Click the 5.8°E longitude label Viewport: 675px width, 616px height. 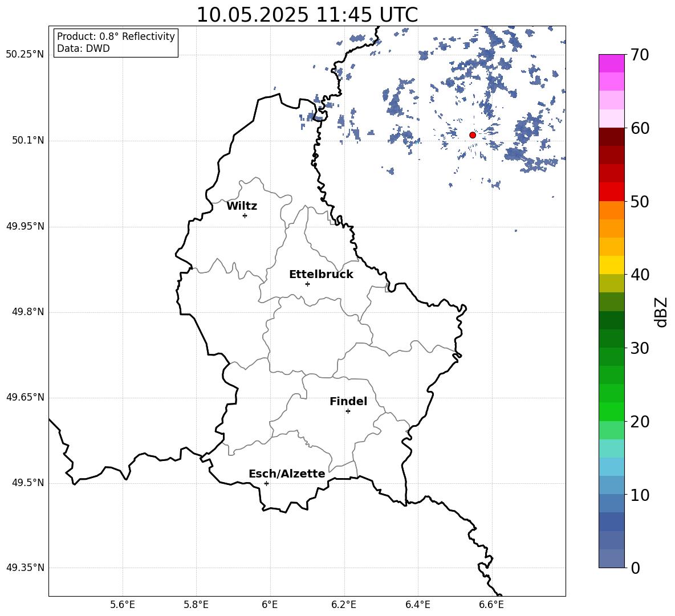click(x=196, y=605)
